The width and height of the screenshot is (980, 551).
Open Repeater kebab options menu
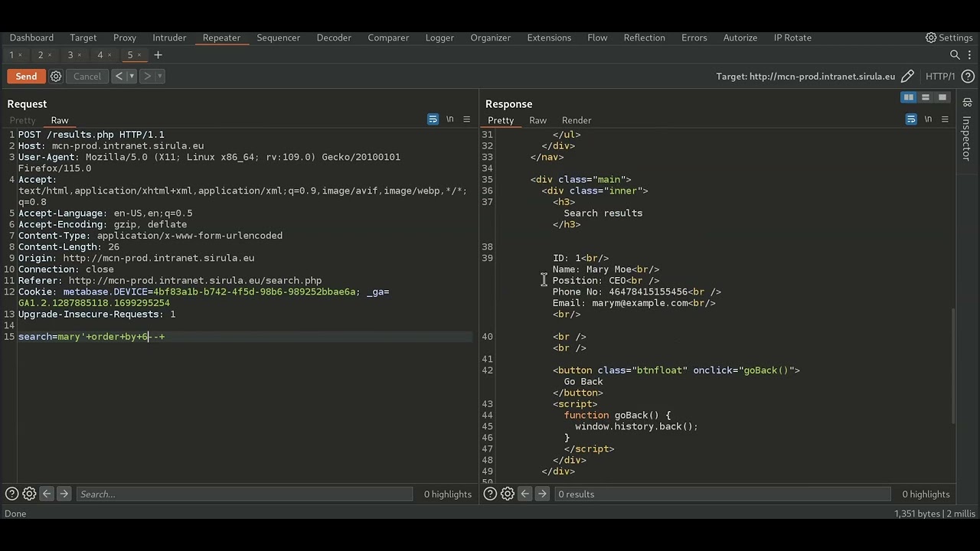[970, 55]
